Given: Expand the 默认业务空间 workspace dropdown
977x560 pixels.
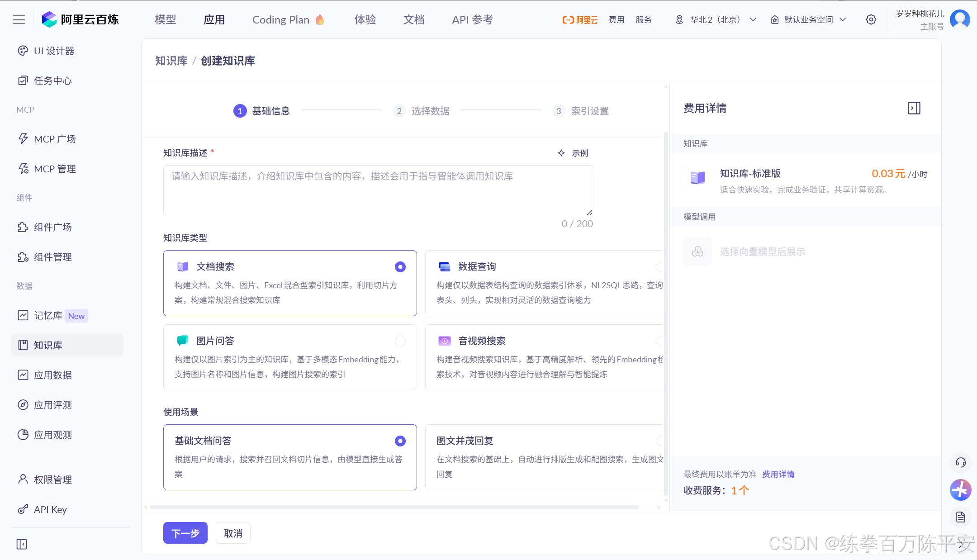Looking at the screenshot, I should pos(808,19).
